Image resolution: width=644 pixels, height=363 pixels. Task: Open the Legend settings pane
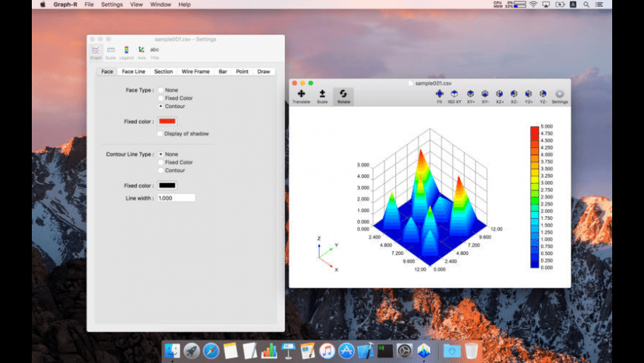click(x=126, y=51)
